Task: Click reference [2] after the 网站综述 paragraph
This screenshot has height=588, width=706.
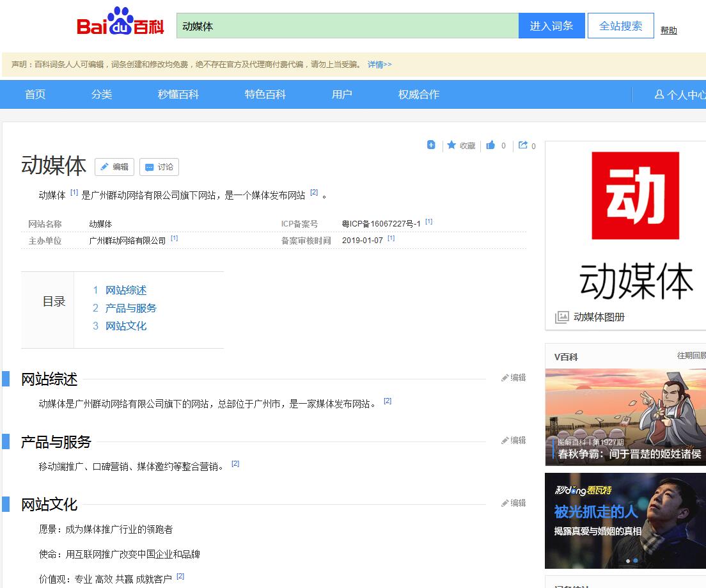Action: [388, 401]
